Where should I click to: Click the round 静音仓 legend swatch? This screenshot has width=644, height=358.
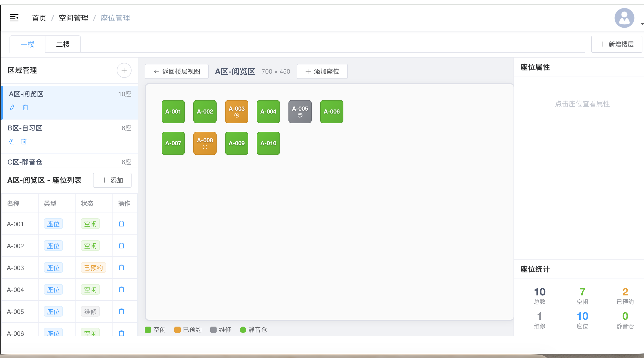click(x=243, y=330)
